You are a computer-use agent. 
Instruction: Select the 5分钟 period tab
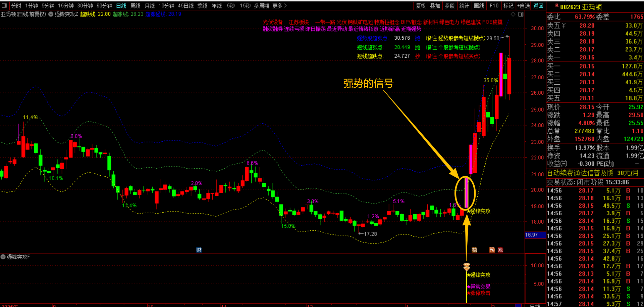(48, 6)
